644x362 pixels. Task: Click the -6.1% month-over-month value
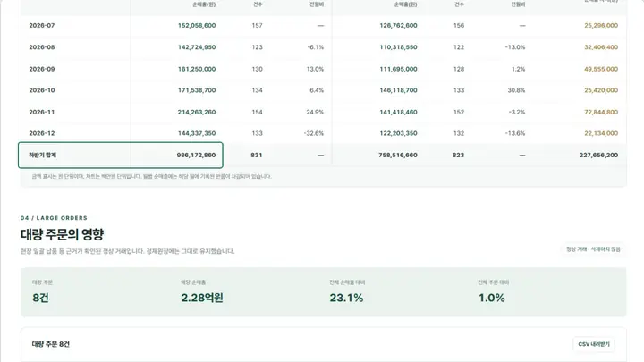point(316,47)
